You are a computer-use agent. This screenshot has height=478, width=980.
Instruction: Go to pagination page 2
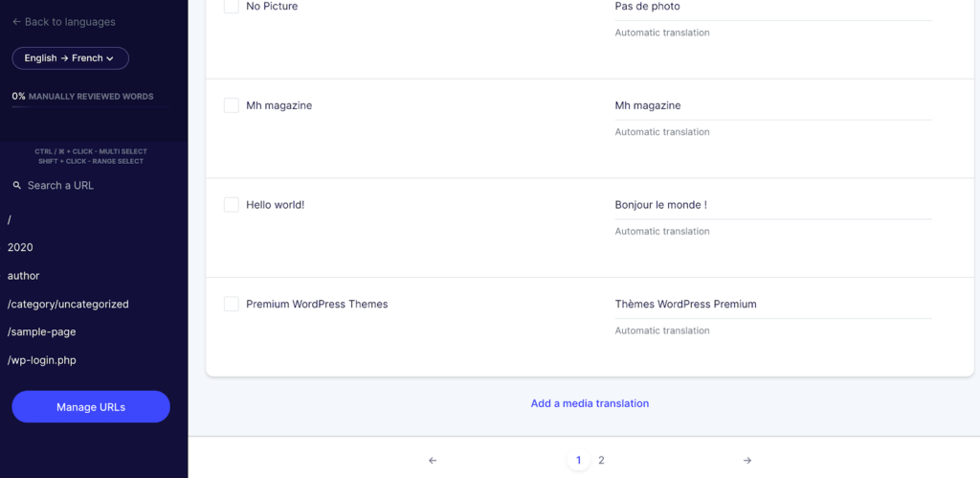pyautogui.click(x=601, y=461)
